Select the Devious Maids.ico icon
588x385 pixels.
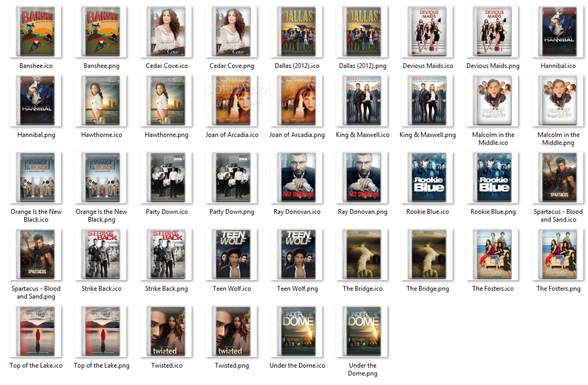coord(427,32)
